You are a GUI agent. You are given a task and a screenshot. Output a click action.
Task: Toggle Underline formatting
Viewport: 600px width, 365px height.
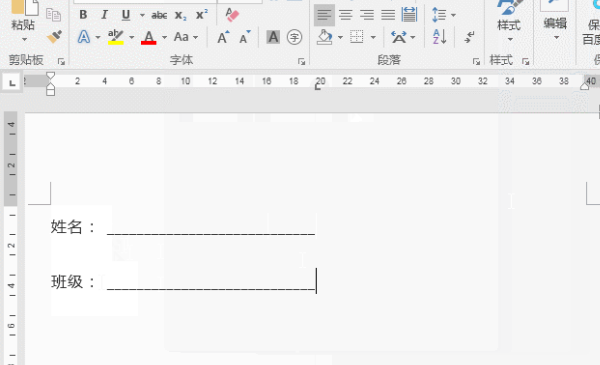click(126, 15)
